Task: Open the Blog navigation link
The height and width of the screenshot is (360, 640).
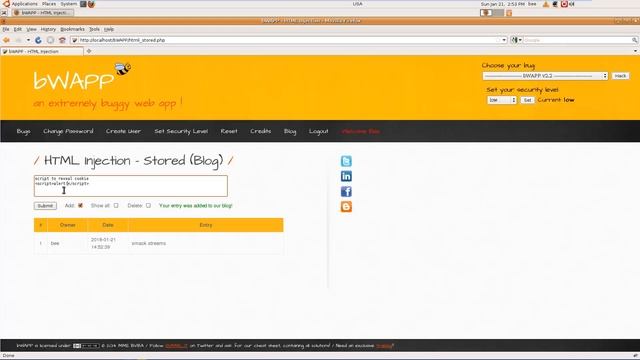Action: click(x=290, y=131)
